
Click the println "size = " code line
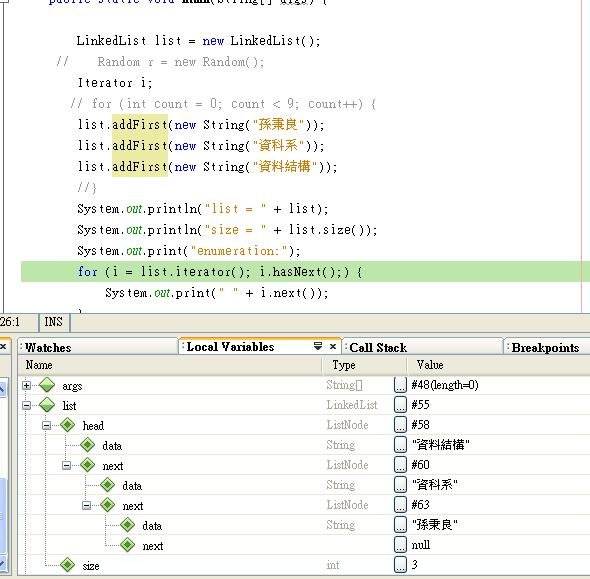coord(227,229)
